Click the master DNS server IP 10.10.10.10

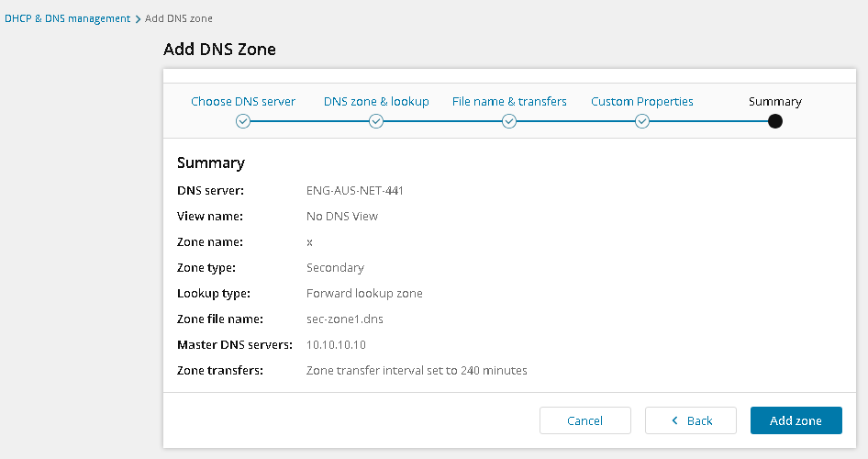(337, 345)
